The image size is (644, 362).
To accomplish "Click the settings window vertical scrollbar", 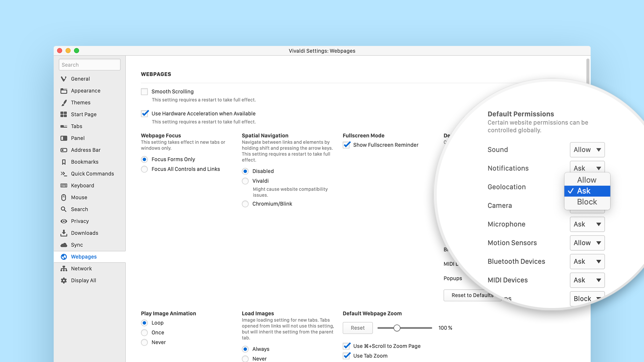I will pyautogui.click(x=588, y=71).
